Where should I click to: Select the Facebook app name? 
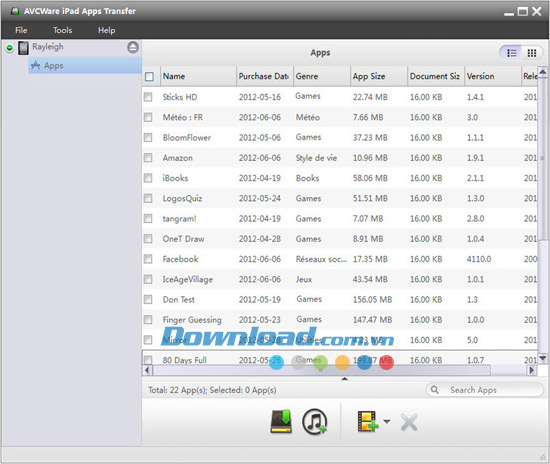(180, 259)
